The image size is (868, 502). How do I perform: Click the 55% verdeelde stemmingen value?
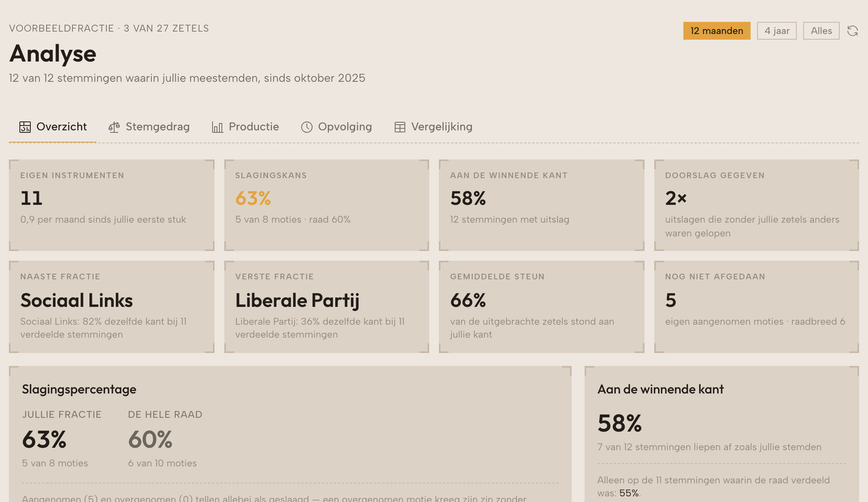[x=629, y=493]
